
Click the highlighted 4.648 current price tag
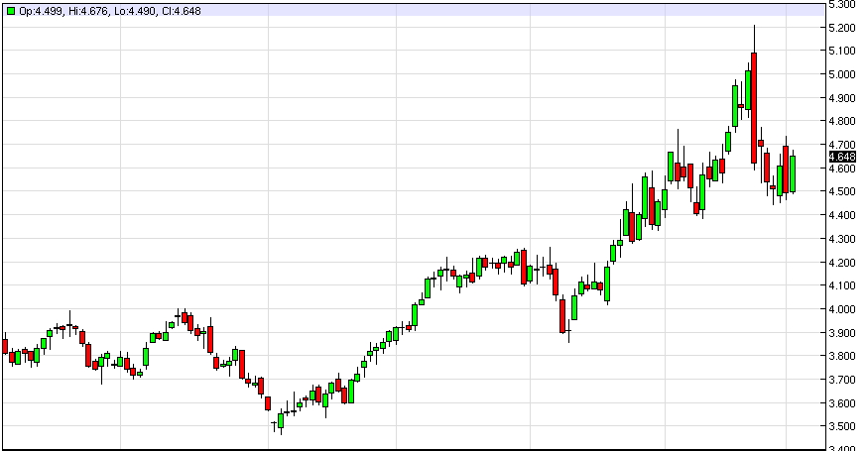point(842,157)
